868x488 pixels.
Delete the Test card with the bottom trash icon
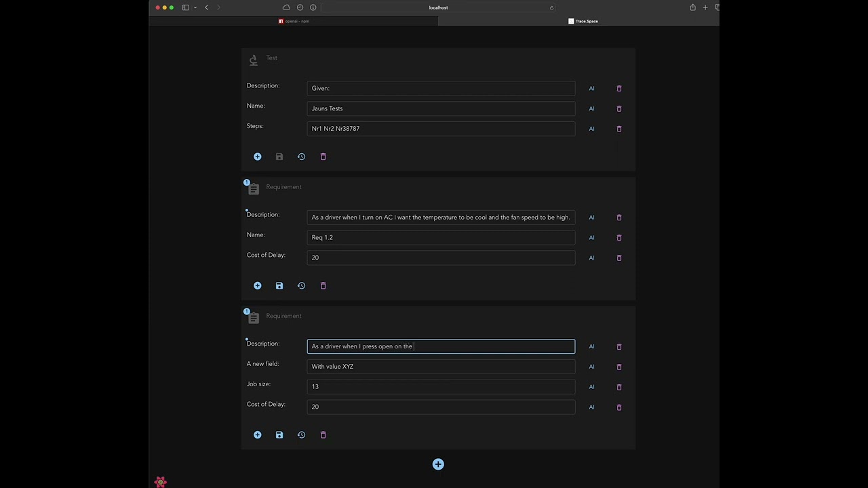click(x=323, y=157)
